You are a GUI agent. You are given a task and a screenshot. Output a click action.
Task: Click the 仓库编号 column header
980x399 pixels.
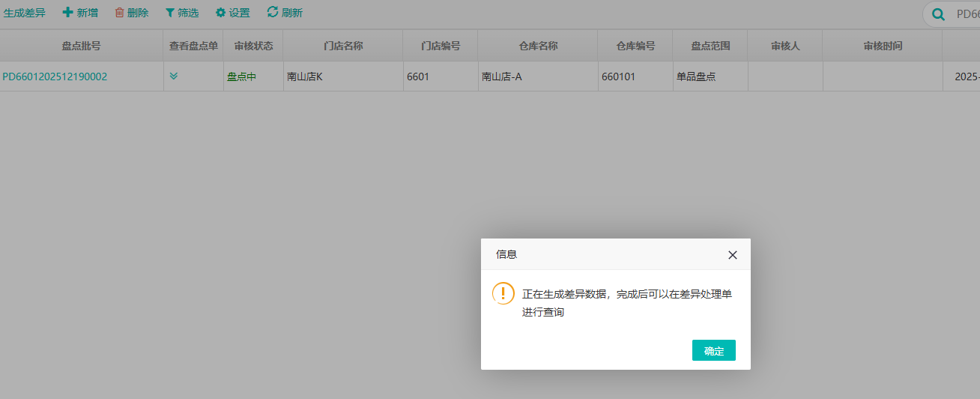click(x=635, y=46)
